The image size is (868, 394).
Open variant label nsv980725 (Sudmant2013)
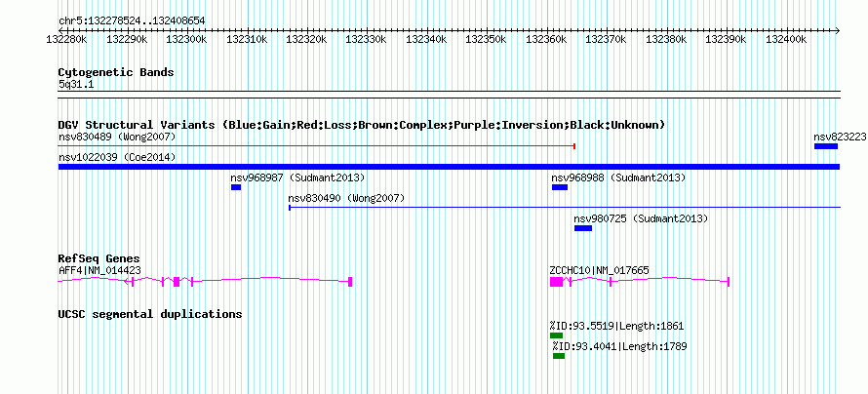pos(641,219)
